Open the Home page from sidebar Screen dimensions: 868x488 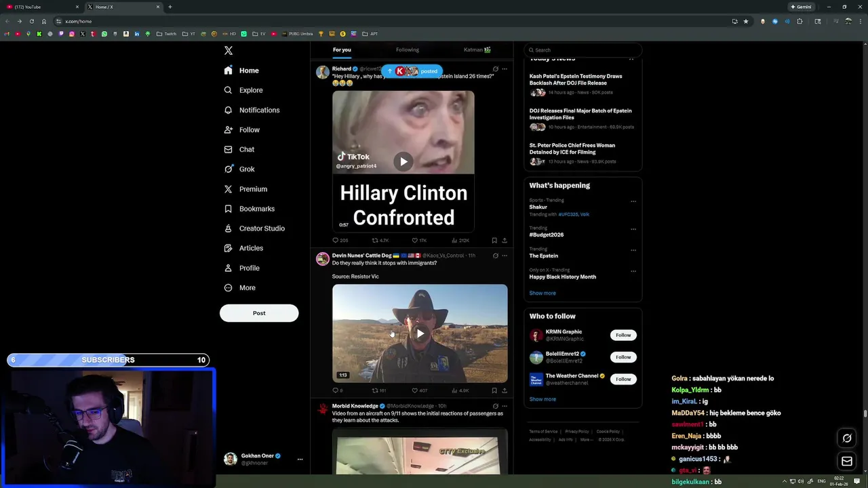241,70
